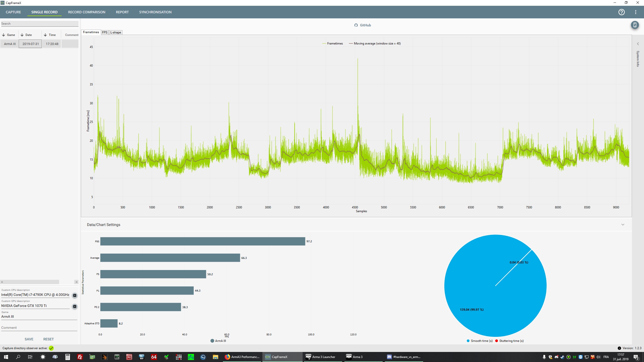Image resolution: width=644 pixels, height=362 pixels.
Task: Open the GitHub link icon
Action: 356,25
